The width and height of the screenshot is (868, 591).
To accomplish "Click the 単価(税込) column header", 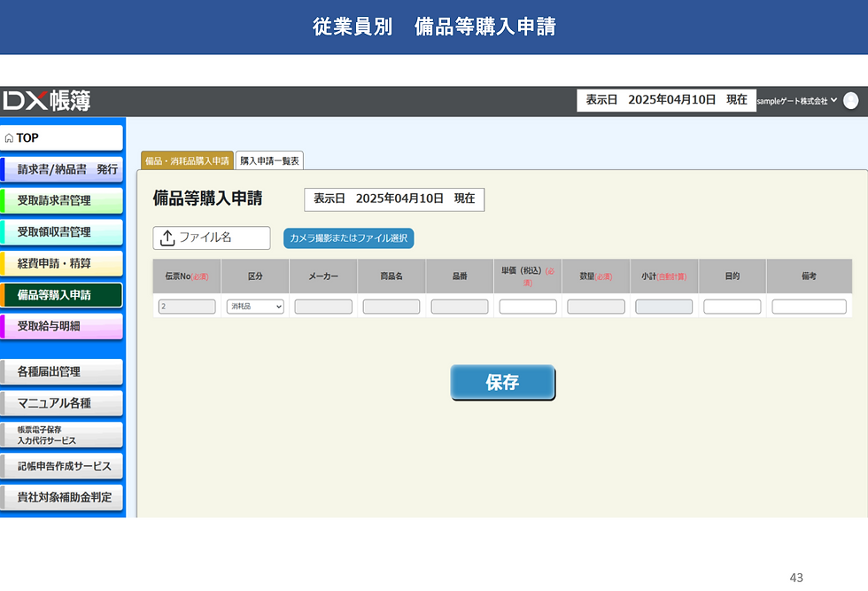I will [528, 276].
